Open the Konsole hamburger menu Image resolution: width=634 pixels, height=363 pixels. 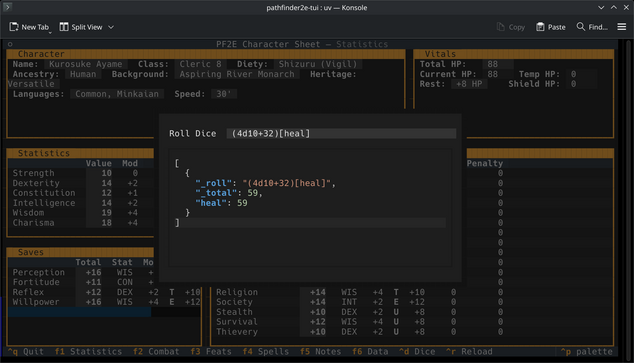point(621,27)
